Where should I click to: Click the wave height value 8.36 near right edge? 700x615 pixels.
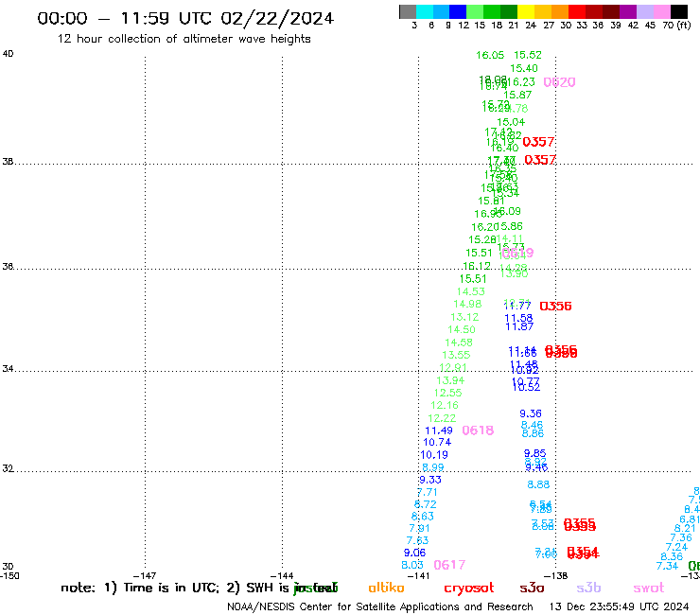pos(672,556)
